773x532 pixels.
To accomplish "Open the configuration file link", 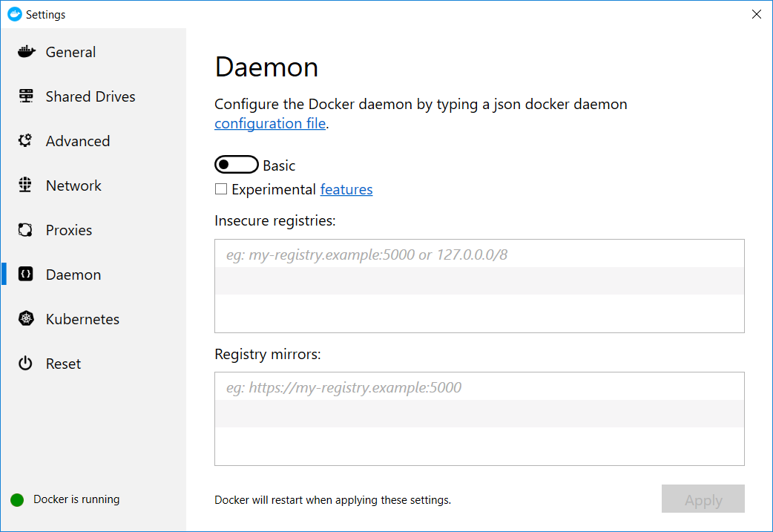I will (x=269, y=123).
